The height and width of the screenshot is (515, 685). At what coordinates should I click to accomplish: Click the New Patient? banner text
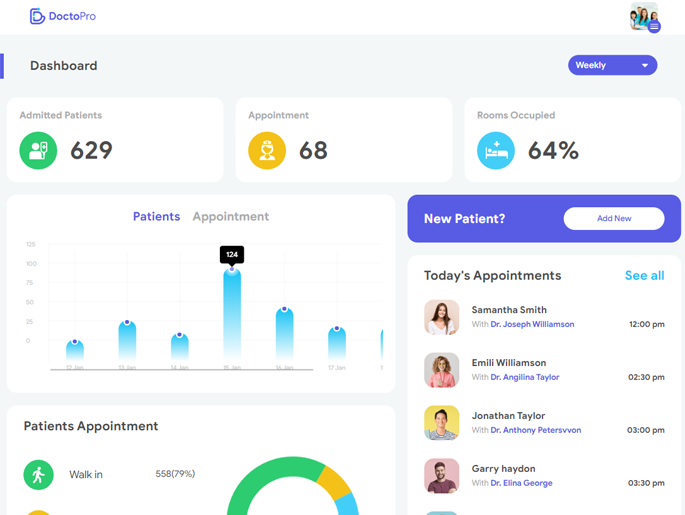click(x=464, y=218)
